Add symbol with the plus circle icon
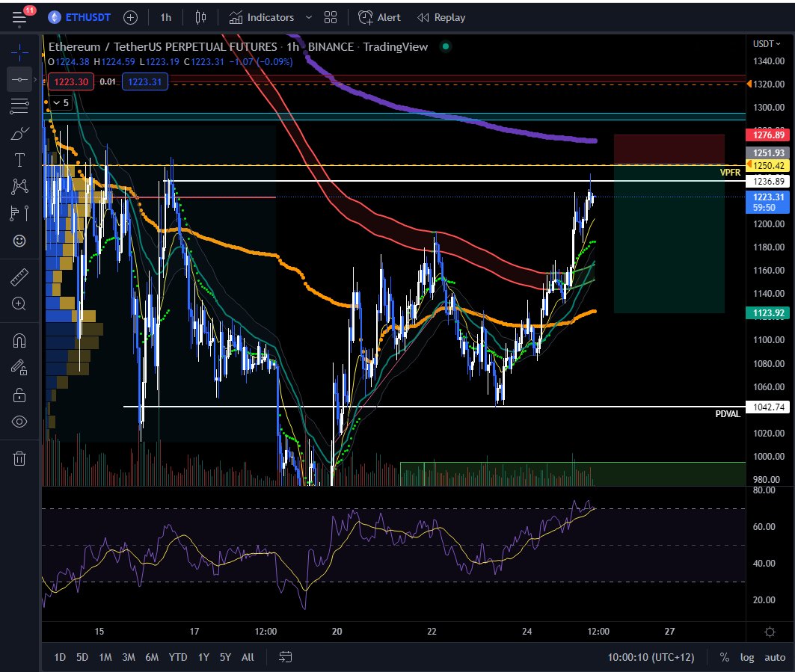 130,18
